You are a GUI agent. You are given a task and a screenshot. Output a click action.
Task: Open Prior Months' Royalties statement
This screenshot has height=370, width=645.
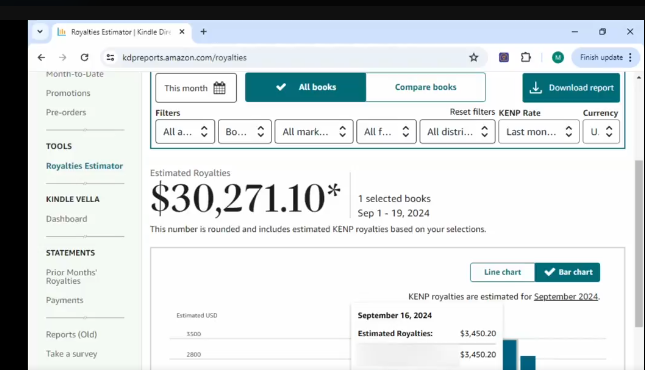72,277
